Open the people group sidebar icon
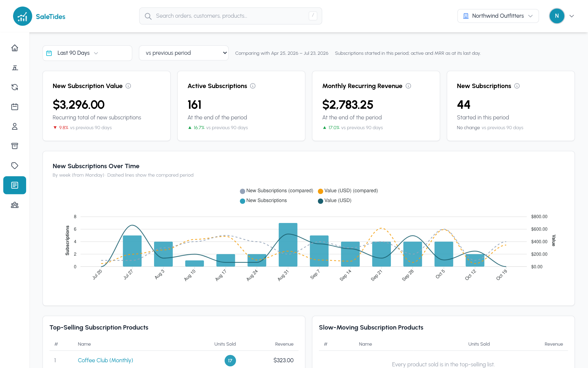Viewport: 588px width, 368px height. pos(15,205)
